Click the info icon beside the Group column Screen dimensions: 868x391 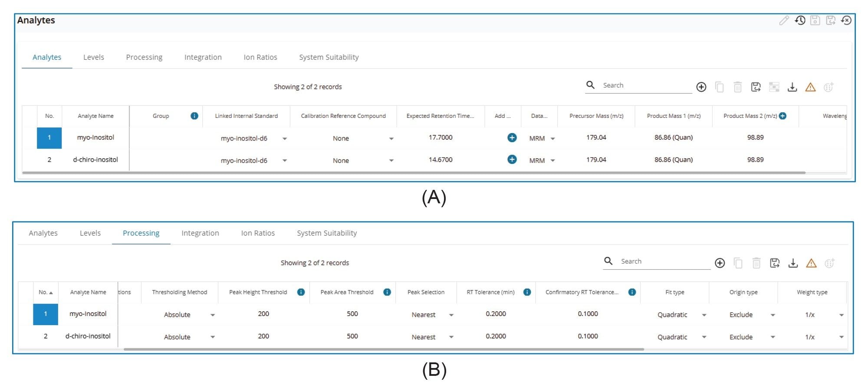coord(194,116)
